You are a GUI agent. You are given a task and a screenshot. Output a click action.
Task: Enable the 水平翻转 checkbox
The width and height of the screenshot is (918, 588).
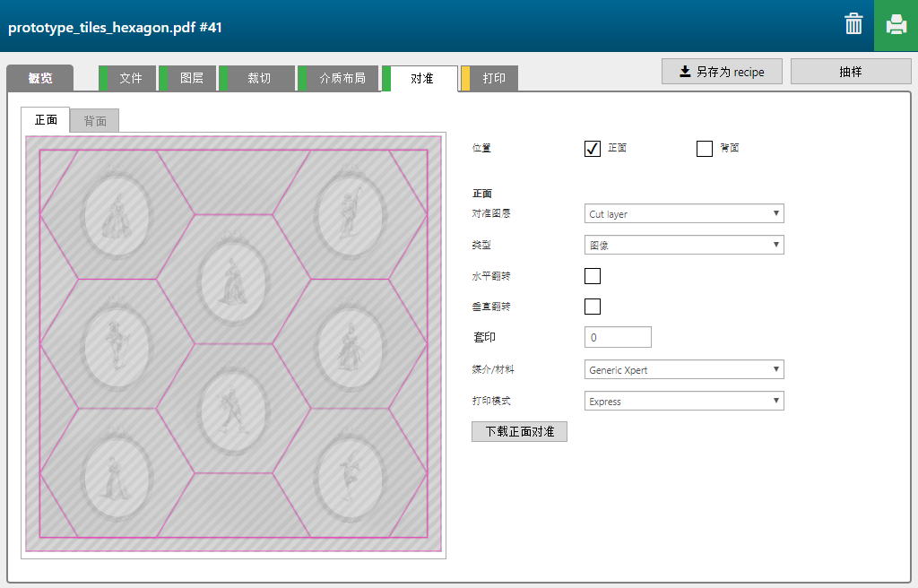(x=593, y=276)
